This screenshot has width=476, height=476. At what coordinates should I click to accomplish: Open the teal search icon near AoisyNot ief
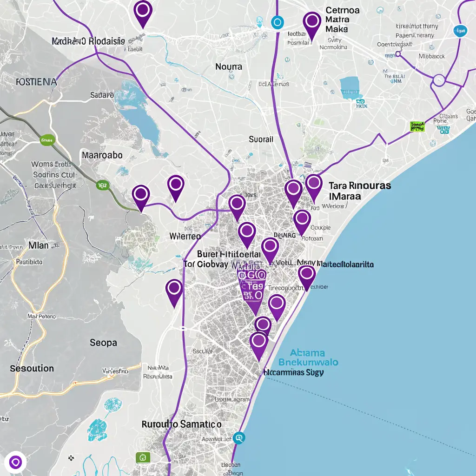point(238,438)
